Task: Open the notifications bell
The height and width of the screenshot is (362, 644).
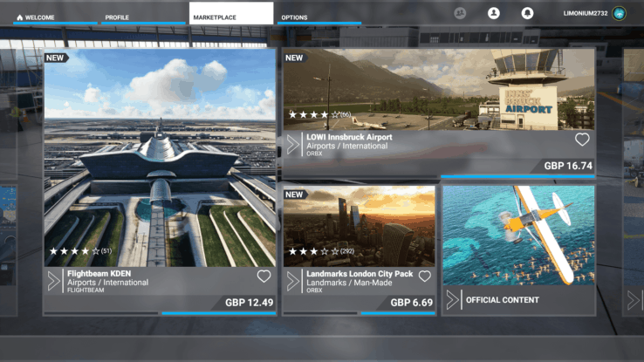Action: click(527, 13)
